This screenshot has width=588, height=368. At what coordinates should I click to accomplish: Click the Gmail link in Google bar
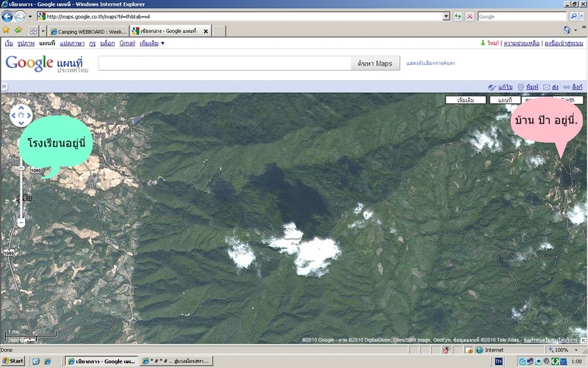click(126, 44)
